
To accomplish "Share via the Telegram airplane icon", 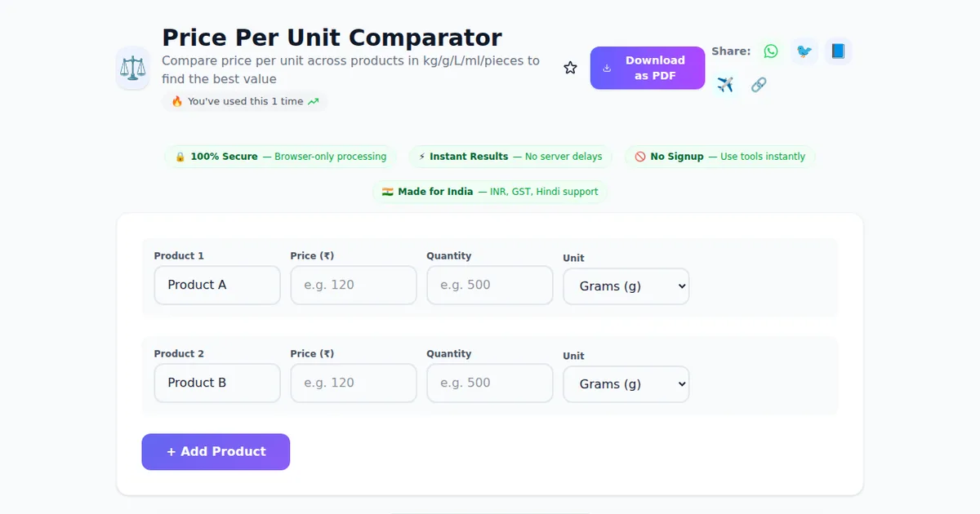I will 725,85.
